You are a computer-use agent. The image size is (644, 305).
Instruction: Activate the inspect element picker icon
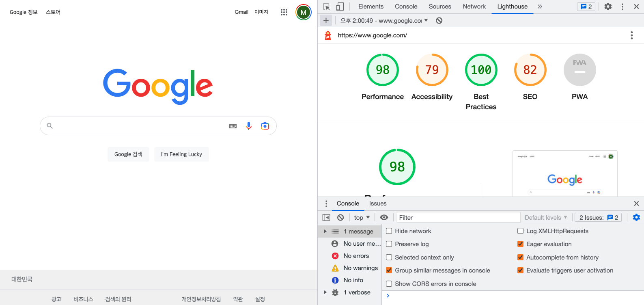pos(326,6)
